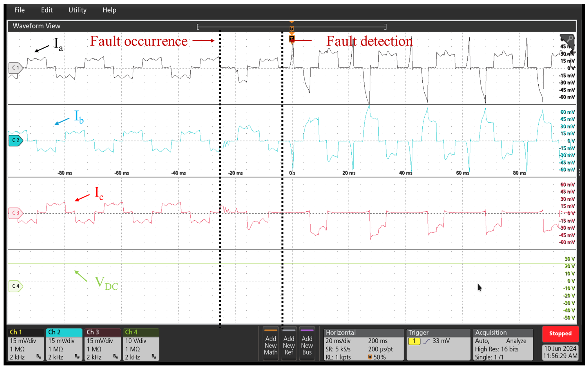The width and height of the screenshot is (588, 369).
Task: Open the Help menu
Action: tap(109, 10)
